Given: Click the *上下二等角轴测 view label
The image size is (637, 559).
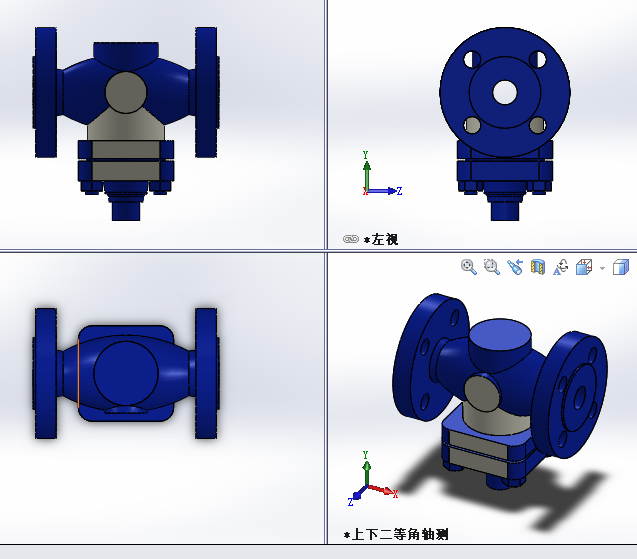Looking at the screenshot, I should pos(396,534).
